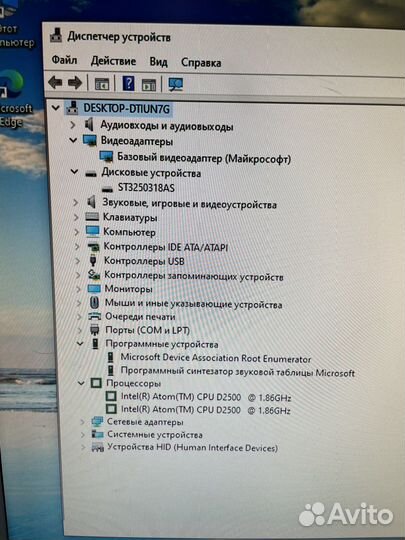Screen dimensions: 405x540
Task: Click the folder icon of Системные устройства
Action: pos(97,434)
